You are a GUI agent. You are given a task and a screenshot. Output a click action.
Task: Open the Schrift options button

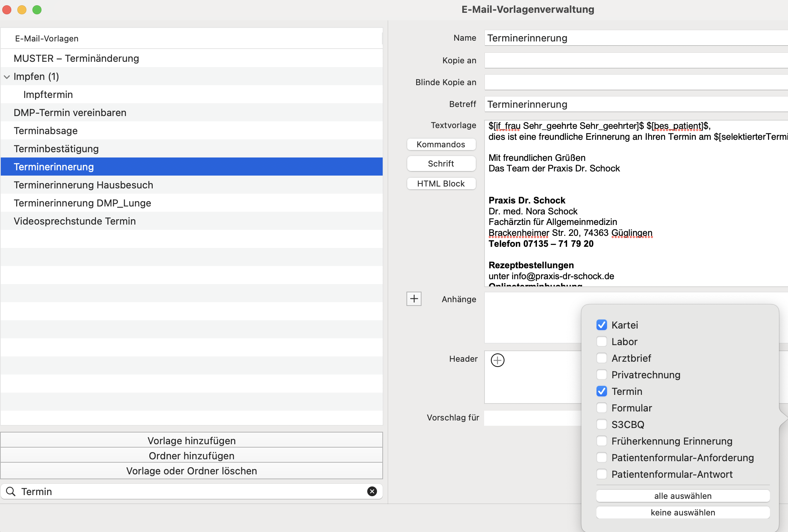pos(441,164)
